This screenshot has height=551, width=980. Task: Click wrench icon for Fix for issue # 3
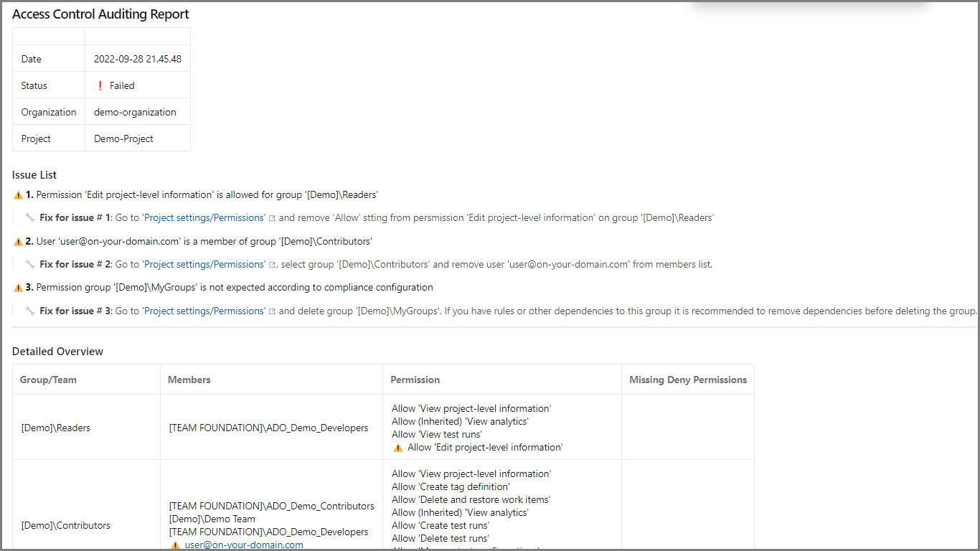30,311
